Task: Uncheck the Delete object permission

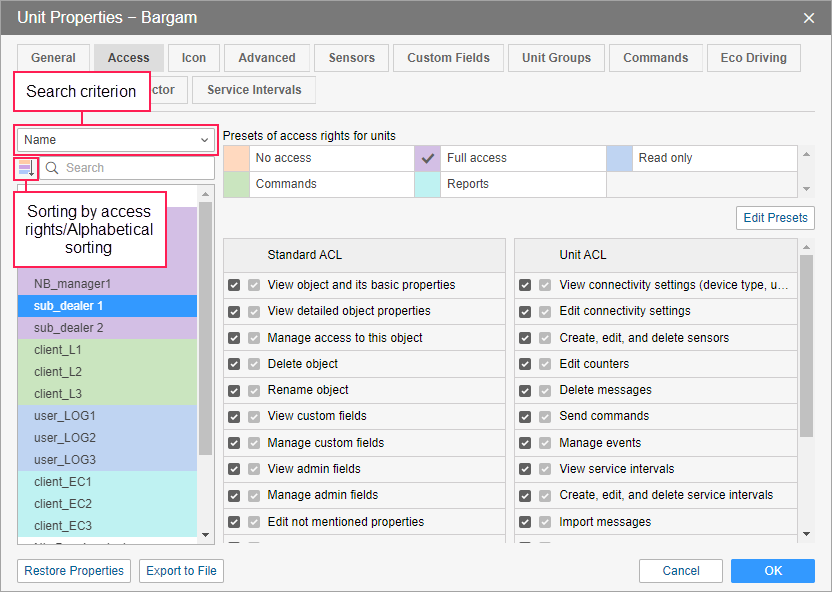Action: pyautogui.click(x=234, y=364)
